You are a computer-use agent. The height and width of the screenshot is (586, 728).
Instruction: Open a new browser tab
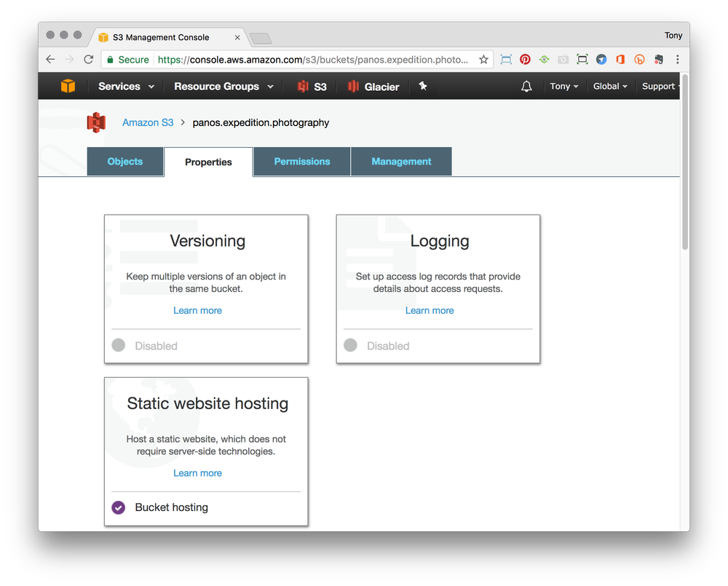(261, 38)
